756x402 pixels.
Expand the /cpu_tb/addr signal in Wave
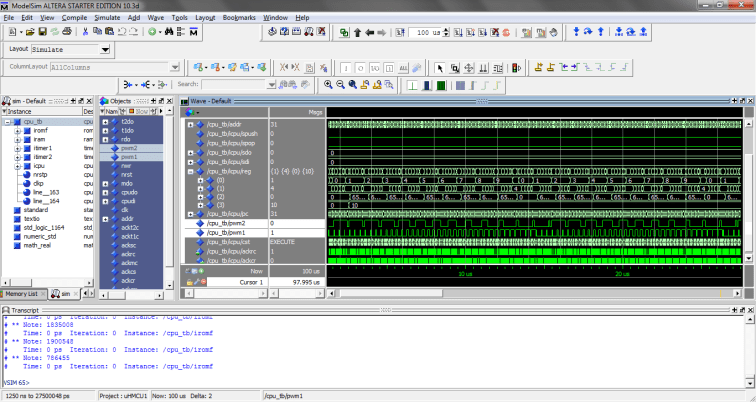[190, 123]
